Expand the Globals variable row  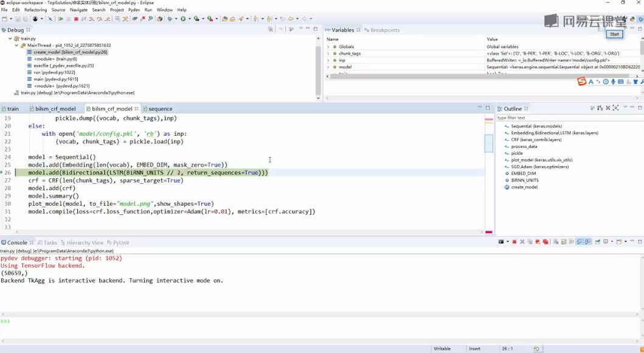coord(328,47)
